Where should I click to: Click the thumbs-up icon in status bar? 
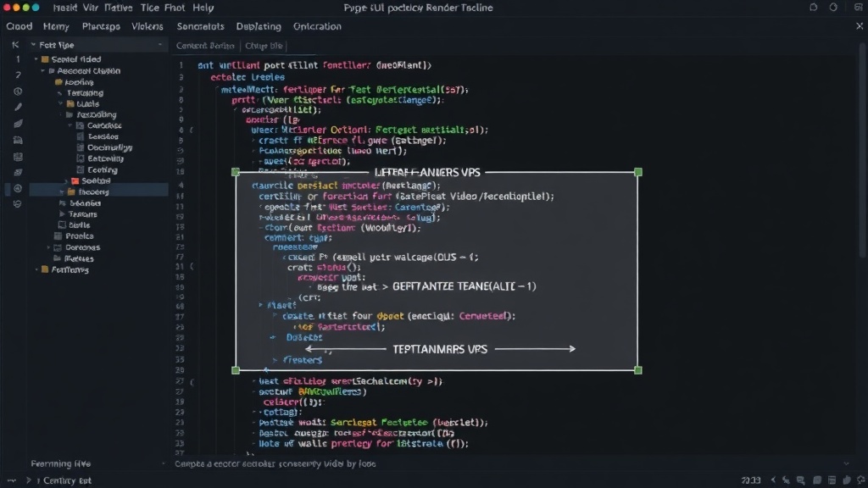pos(847,480)
